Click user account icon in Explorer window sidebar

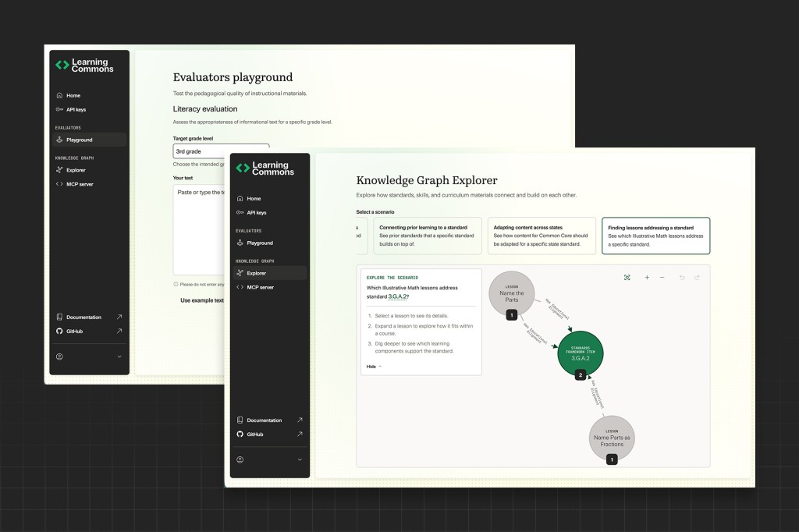coord(240,459)
